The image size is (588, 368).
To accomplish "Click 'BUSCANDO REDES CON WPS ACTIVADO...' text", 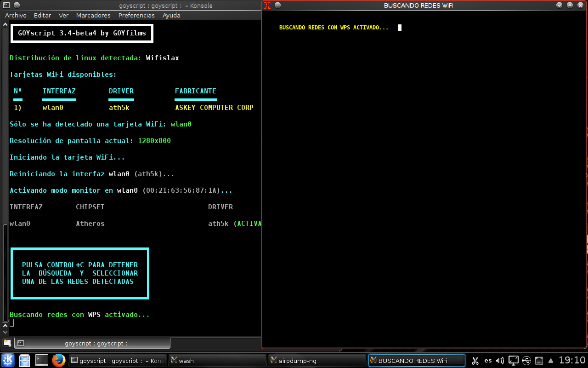I will (334, 28).
